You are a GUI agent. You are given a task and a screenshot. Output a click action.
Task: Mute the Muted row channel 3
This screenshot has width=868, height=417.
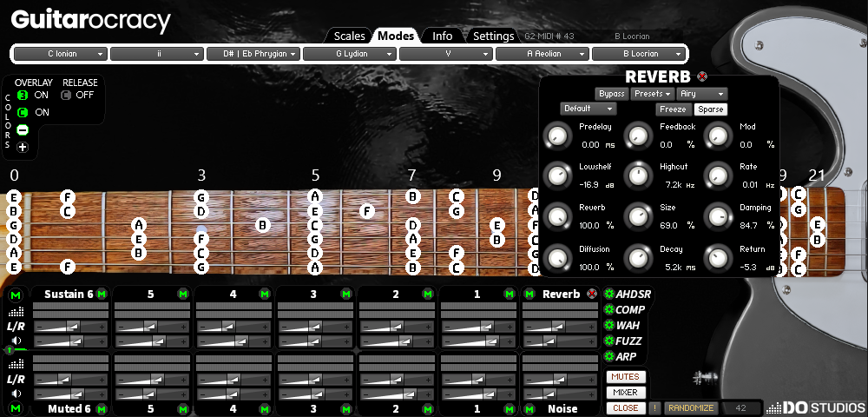(346, 409)
